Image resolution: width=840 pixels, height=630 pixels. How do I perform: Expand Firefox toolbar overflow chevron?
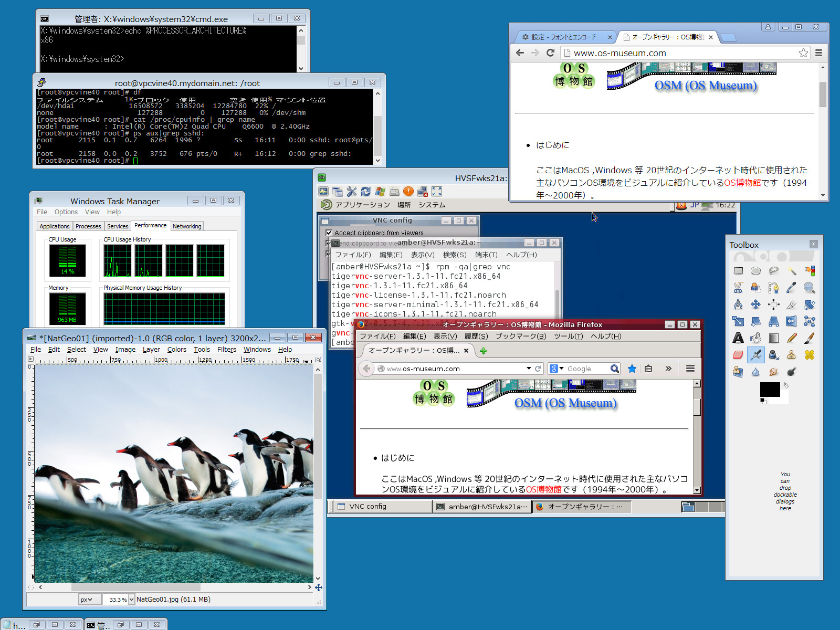tap(668, 369)
